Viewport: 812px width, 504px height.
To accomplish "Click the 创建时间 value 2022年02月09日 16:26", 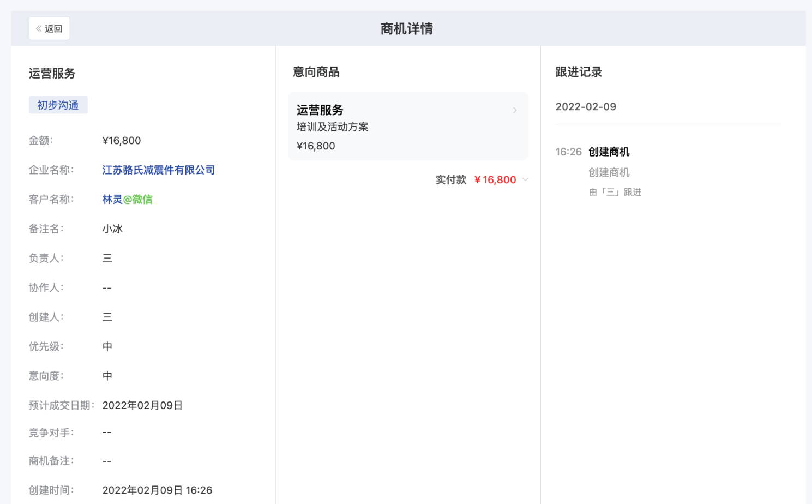I will (157, 490).
